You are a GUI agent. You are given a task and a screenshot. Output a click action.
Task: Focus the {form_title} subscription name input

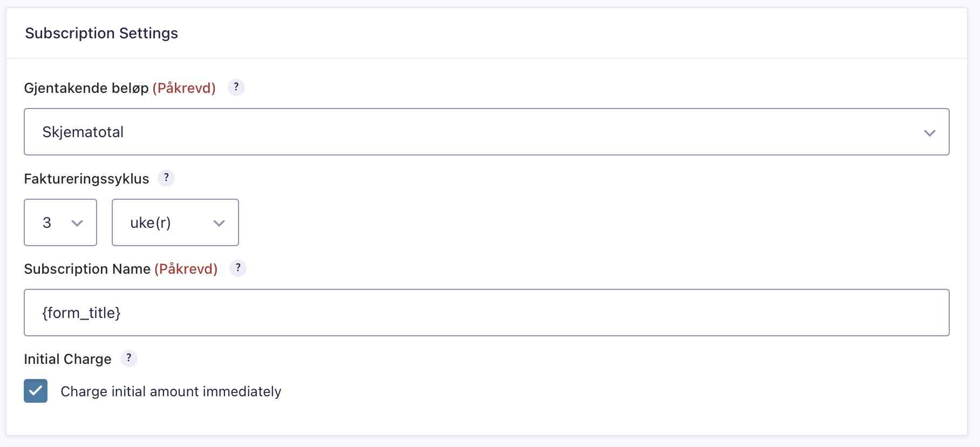487,313
